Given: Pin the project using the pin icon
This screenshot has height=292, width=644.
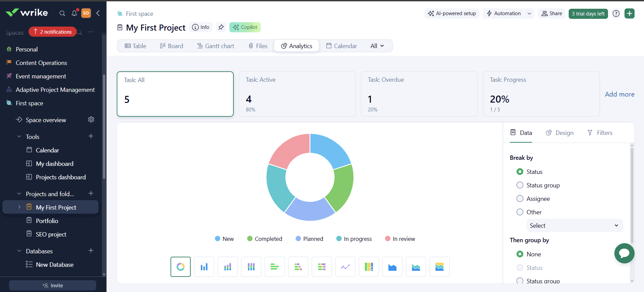Looking at the screenshot, I should [221, 27].
